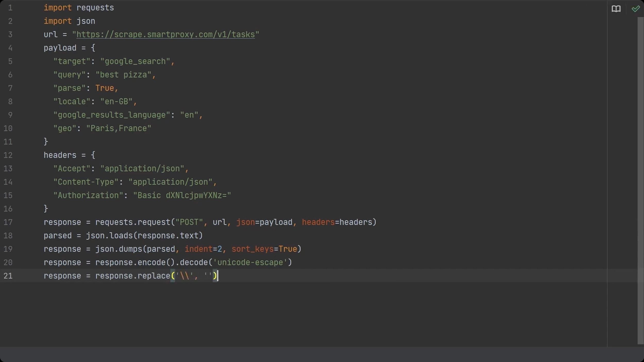Toggle Reader Mode book icon
This screenshot has height=362, width=644.
(x=616, y=9)
